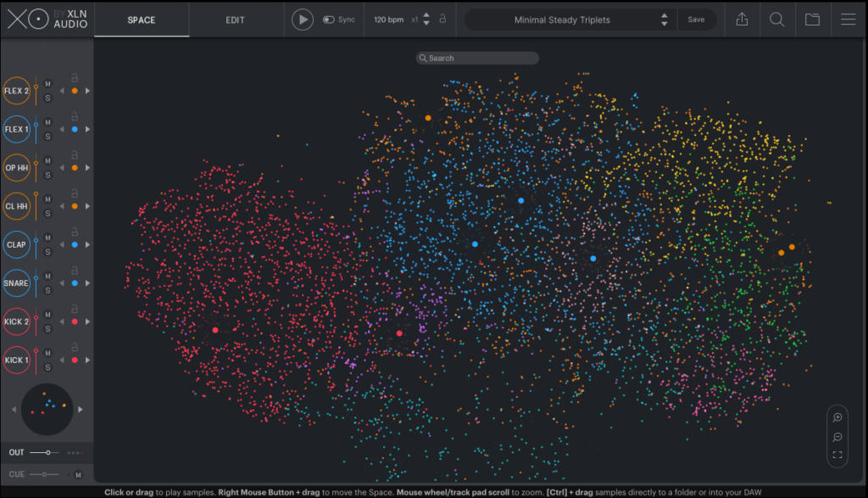The image size is (868, 498).
Task: Solo the CLAP channel
Action: tap(48, 251)
